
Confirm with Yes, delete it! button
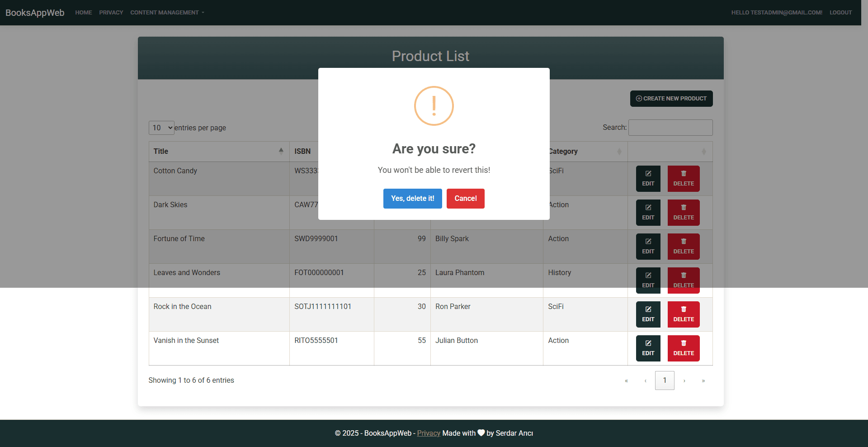pyautogui.click(x=412, y=199)
